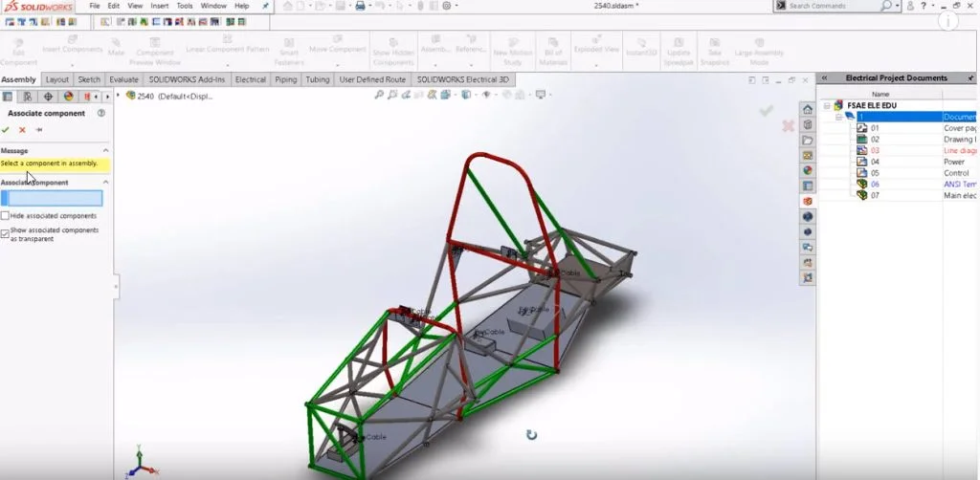Collapse the document book 1 tree node
Screen dimensions: 980x480
[838, 117]
